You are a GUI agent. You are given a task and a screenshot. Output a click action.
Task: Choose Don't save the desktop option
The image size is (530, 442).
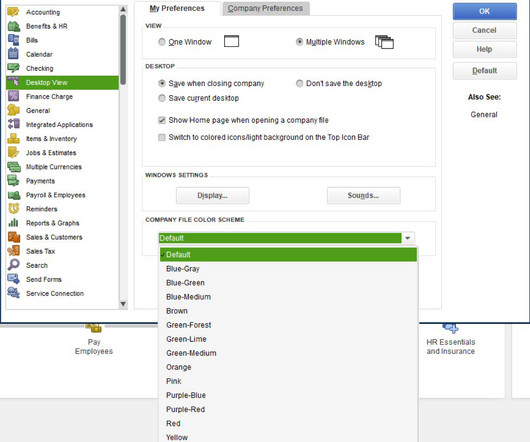(299, 83)
